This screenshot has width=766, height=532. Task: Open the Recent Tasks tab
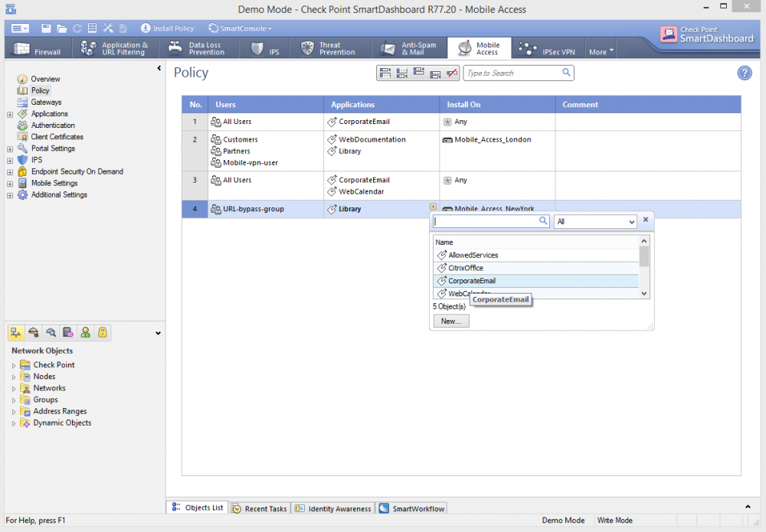(260, 508)
